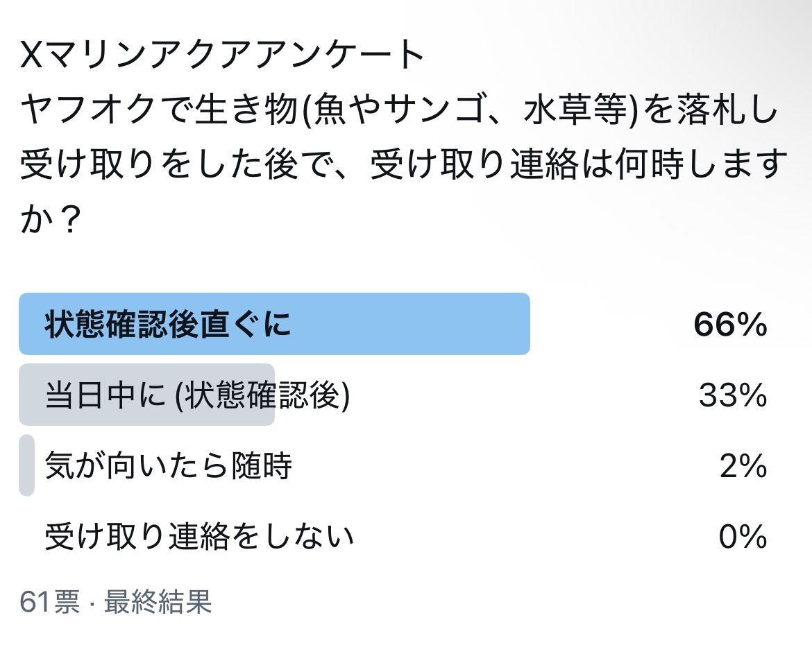Viewport: 812px width, 663px height.
Task: Click the small 2% result bar
Action: click(x=27, y=465)
